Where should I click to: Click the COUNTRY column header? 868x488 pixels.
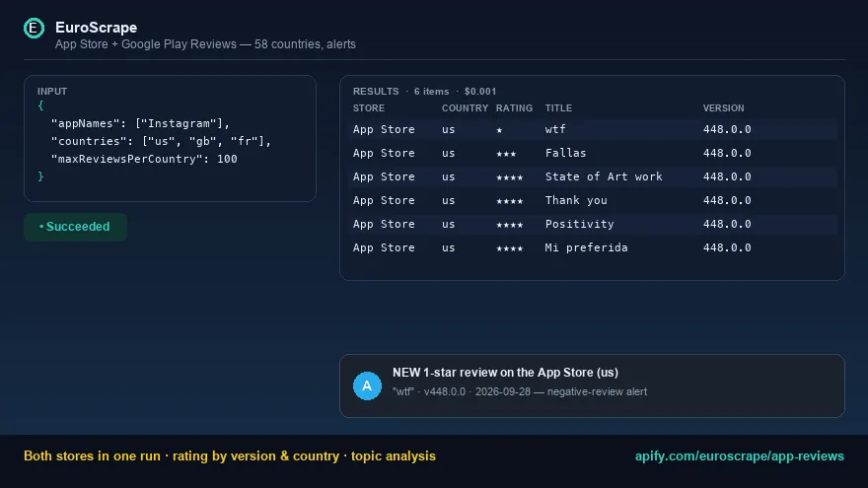pos(465,107)
